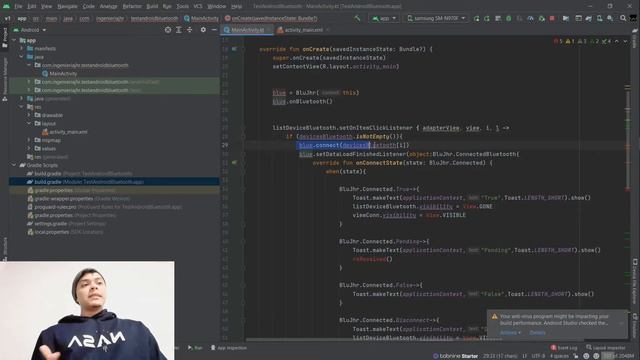Click UTF-8 encoding in status bar

[538, 356]
